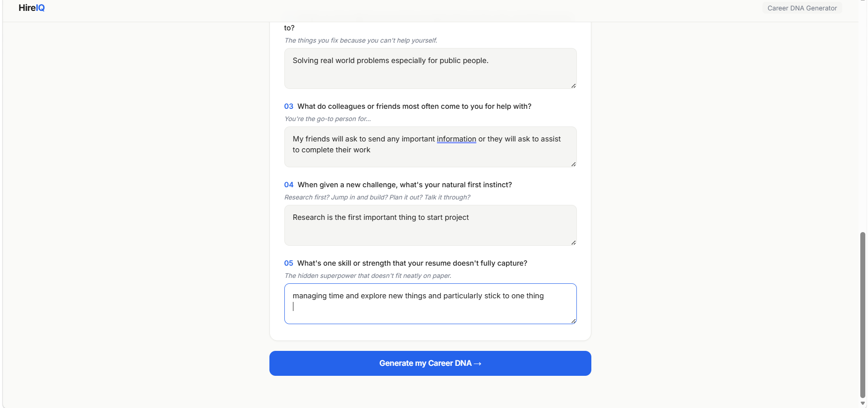Click the resize handle of the 'My friends will ask' textarea

[573, 164]
